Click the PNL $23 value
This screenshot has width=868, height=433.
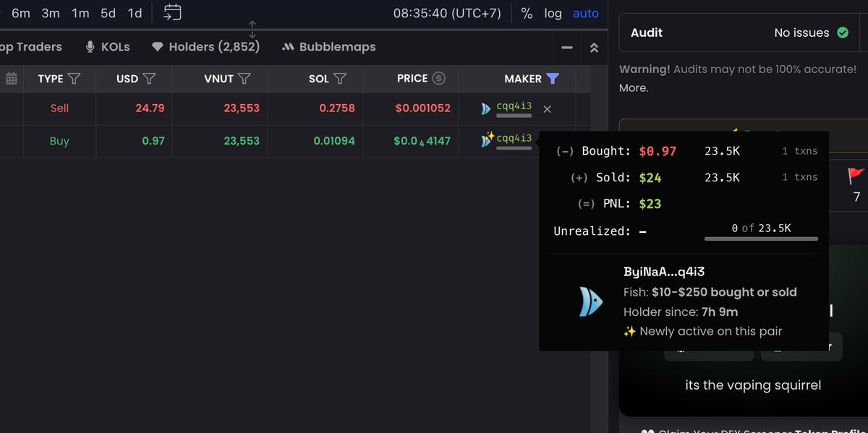(650, 204)
